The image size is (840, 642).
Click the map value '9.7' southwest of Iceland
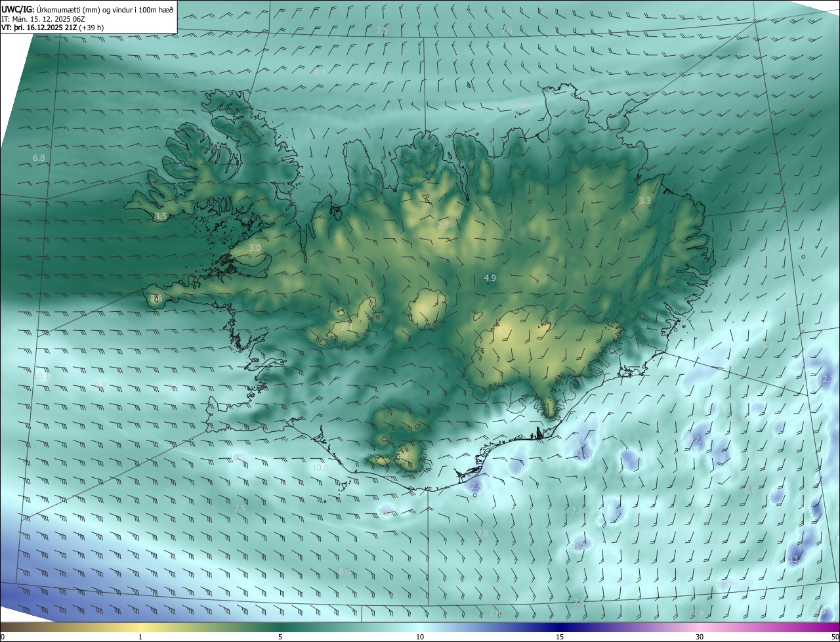173,387
